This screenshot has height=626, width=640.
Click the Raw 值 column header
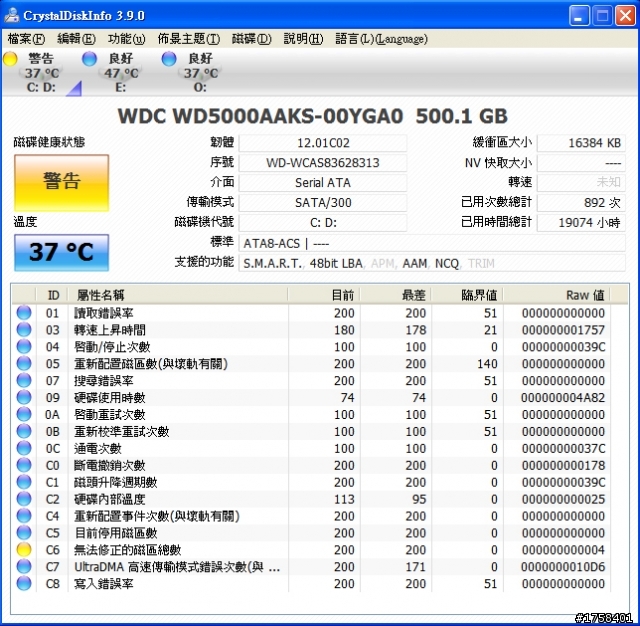point(557,295)
